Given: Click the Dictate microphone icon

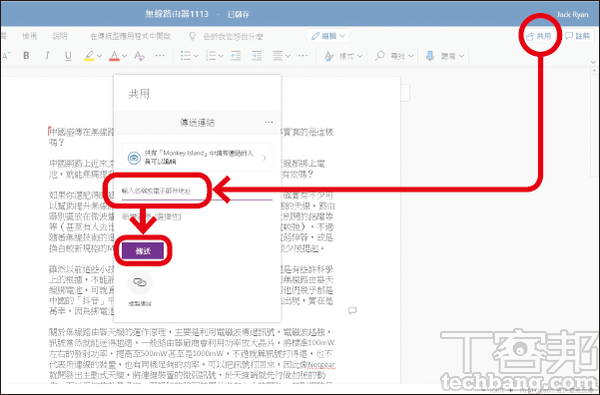Looking at the screenshot, I should tap(430, 56).
